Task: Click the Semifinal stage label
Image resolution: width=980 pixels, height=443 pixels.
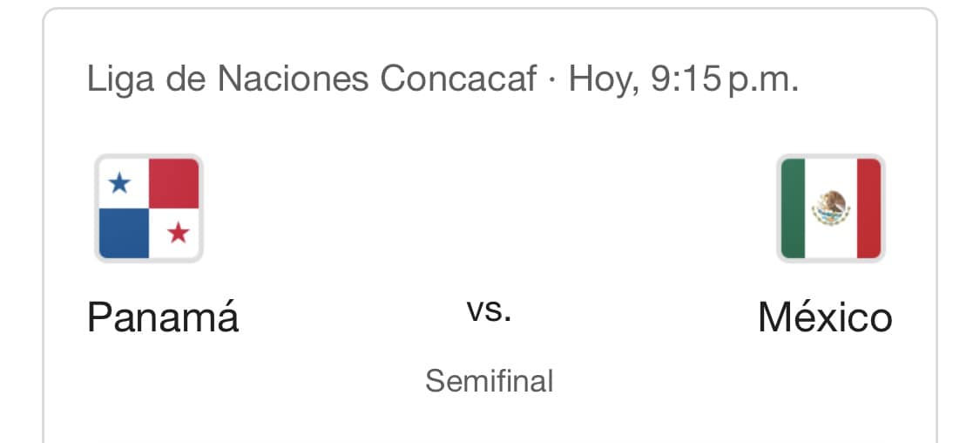Action: click(490, 381)
